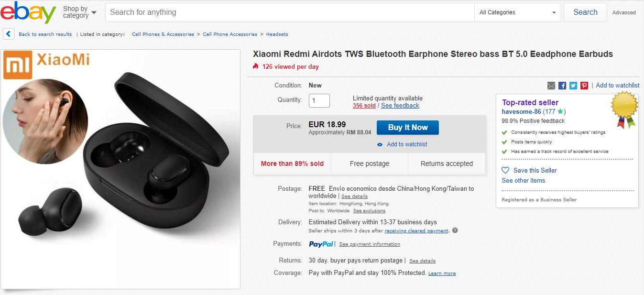Go to Headsets category breadcrumb
The width and height of the screenshot is (644, 295).
point(277,34)
